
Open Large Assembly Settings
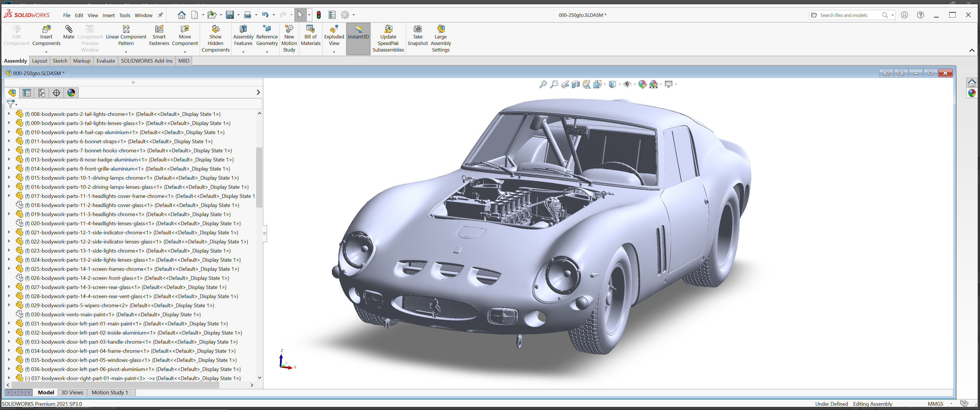pos(440,38)
